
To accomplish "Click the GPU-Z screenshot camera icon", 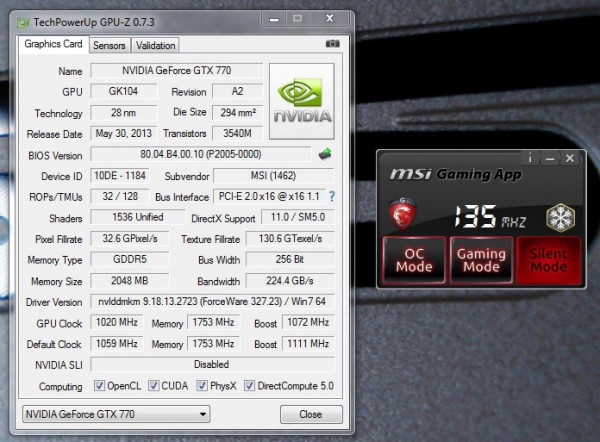I will tap(332, 44).
